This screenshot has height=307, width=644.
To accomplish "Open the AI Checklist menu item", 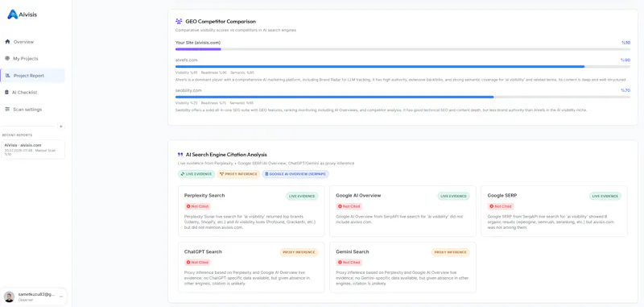I will 32,93.
